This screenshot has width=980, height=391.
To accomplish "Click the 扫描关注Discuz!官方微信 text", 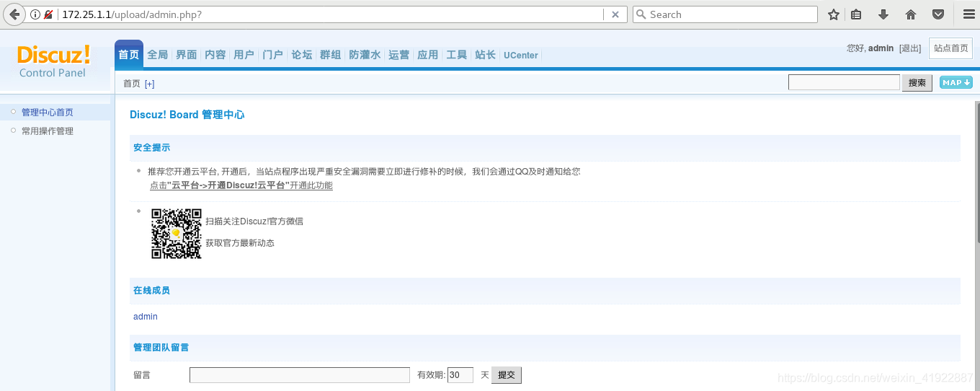I will tap(254, 221).
